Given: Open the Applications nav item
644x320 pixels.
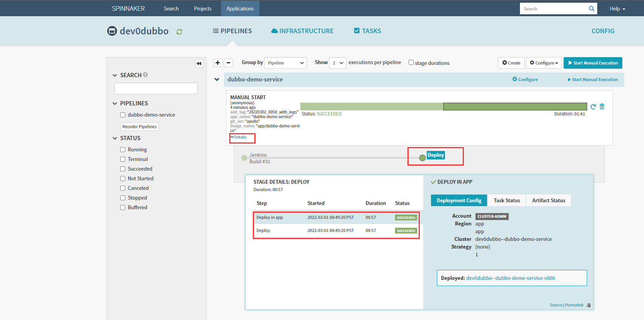Looking at the screenshot, I should [240, 8].
